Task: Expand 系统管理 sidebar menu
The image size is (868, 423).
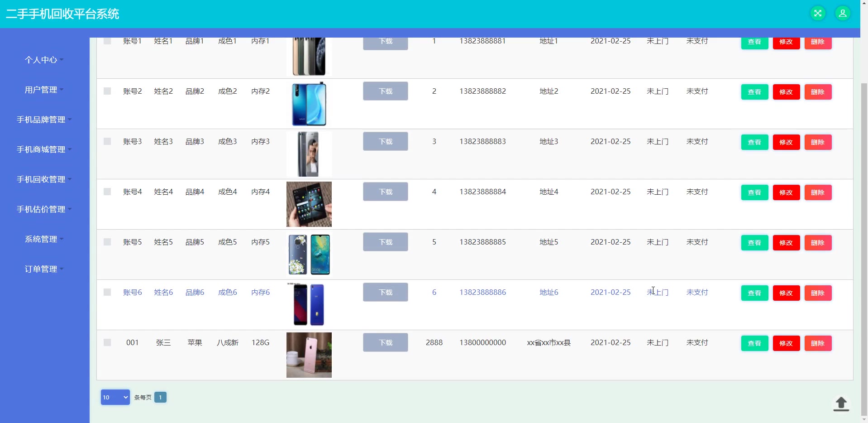Action: pos(44,239)
